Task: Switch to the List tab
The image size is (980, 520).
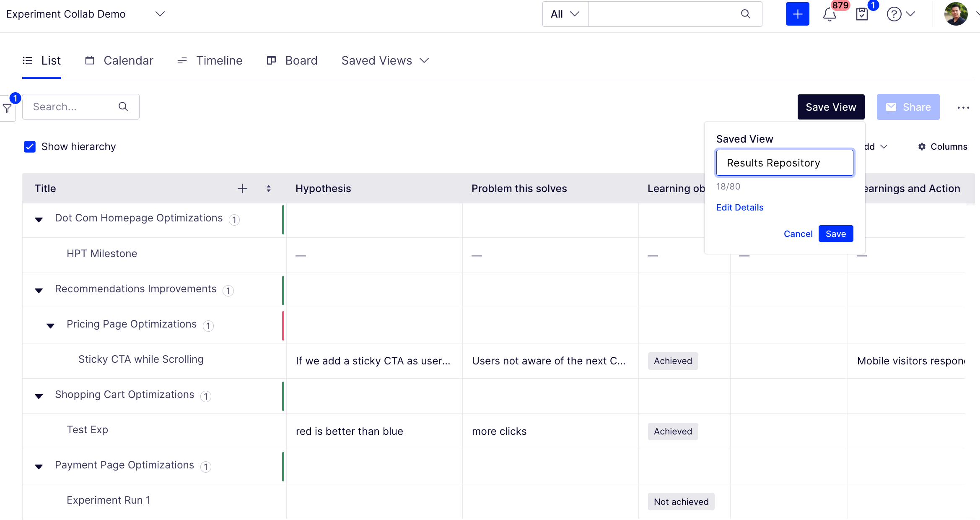Action: click(x=41, y=61)
